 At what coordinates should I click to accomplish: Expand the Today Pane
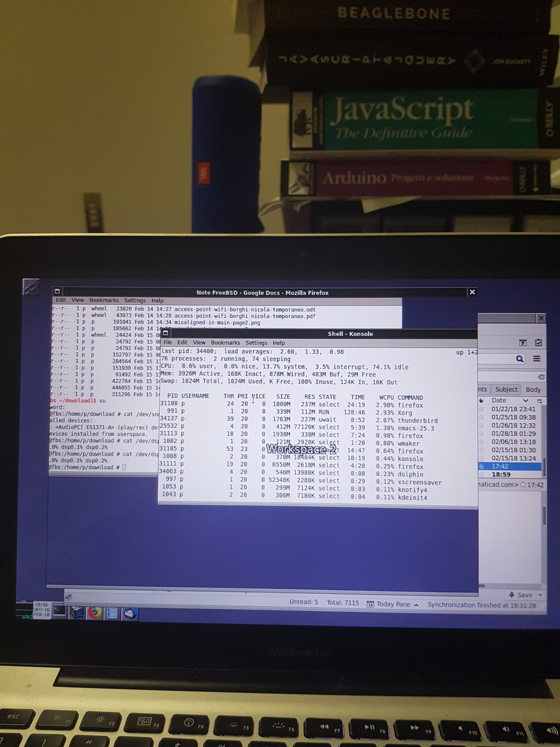(x=416, y=604)
